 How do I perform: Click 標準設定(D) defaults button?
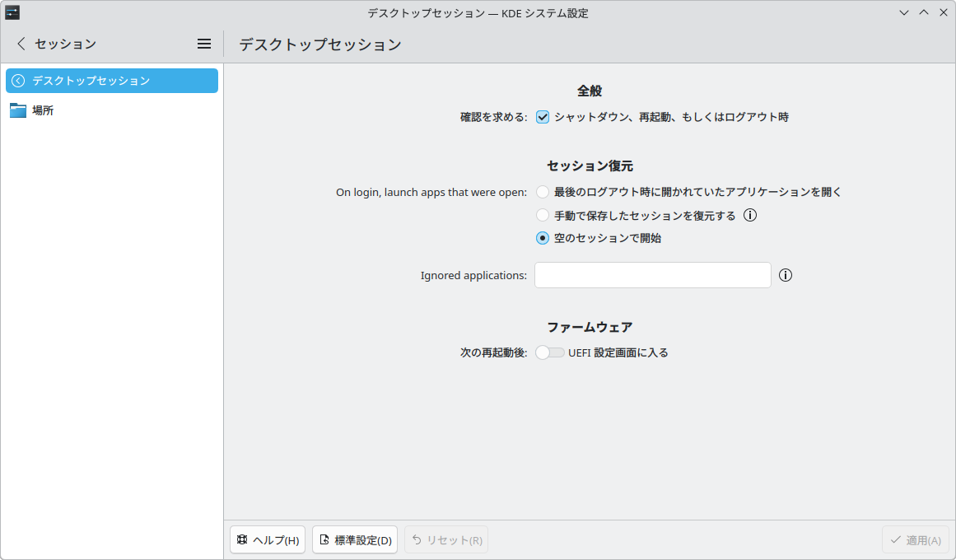(x=355, y=540)
